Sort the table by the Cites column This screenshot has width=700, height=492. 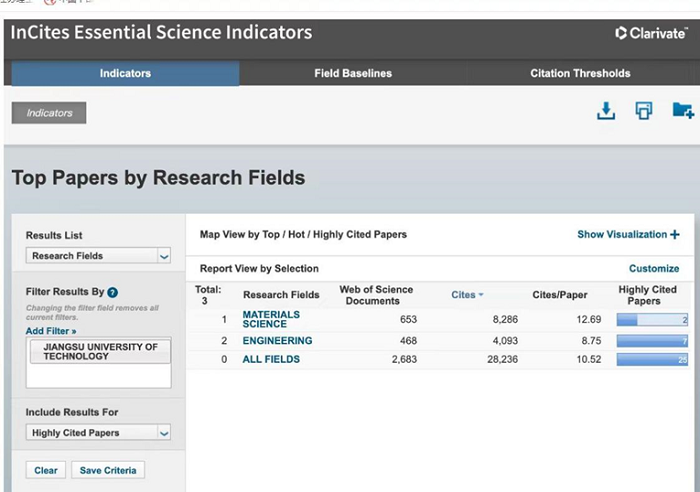[467, 295]
